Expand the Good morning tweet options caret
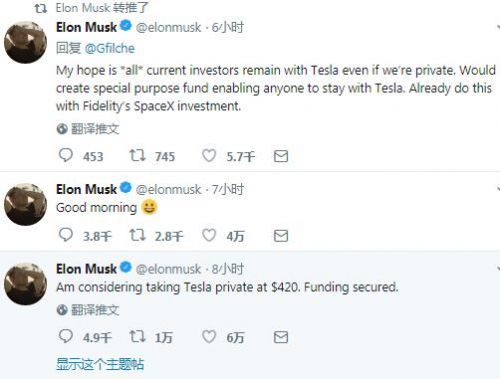 click(498, 189)
